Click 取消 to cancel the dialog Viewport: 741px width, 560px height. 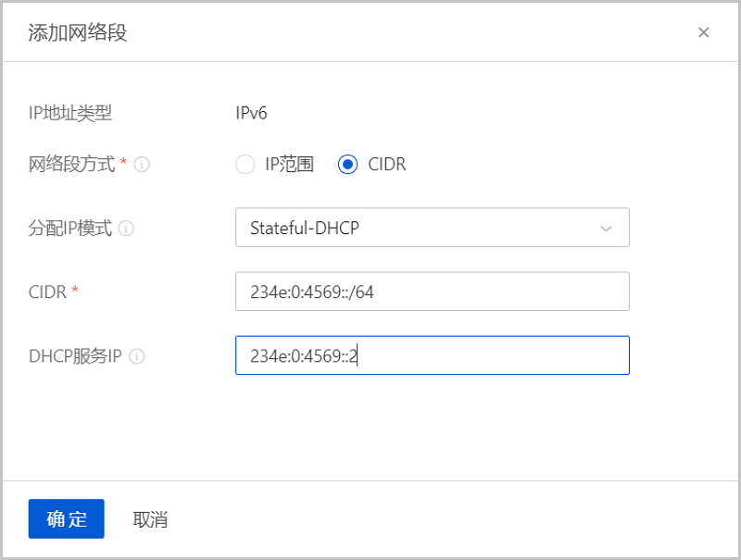pyautogui.click(x=150, y=518)
